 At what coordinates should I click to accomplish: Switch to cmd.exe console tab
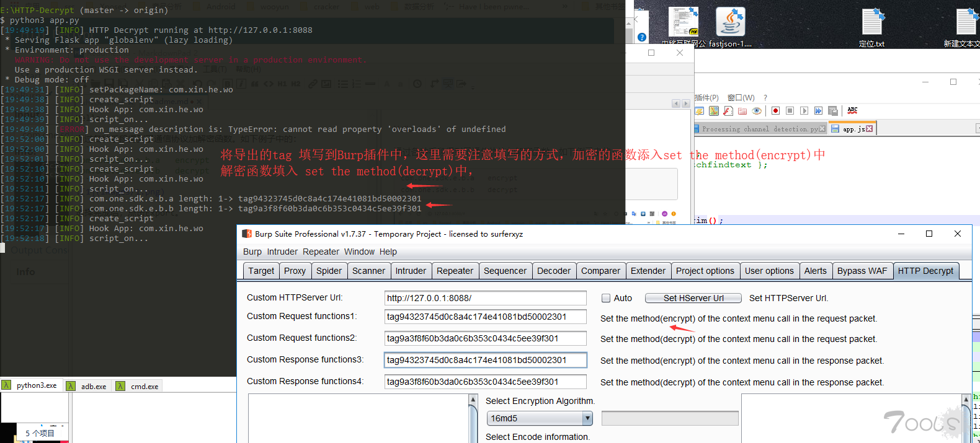pyautogui.click(x=138, y=386)
